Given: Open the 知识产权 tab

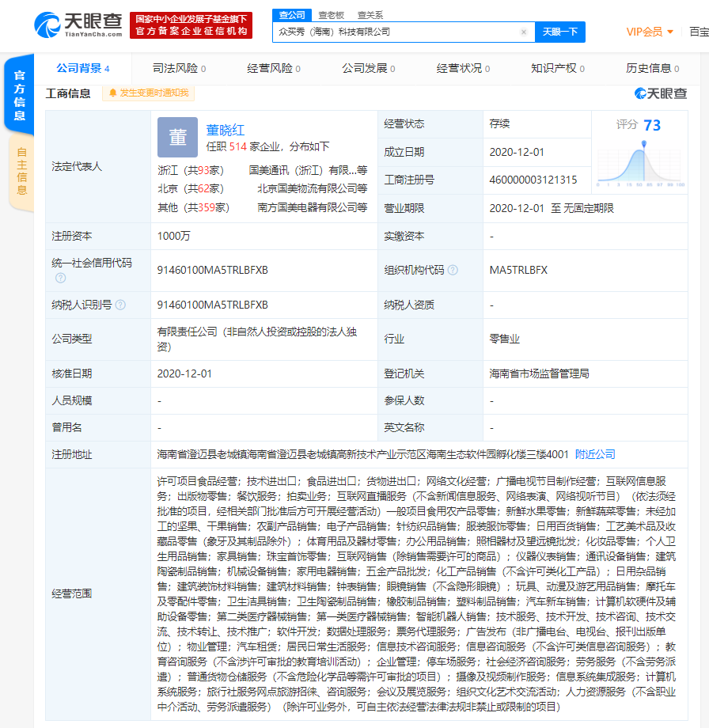Looking at the screenshot, I should click(557, 69).
